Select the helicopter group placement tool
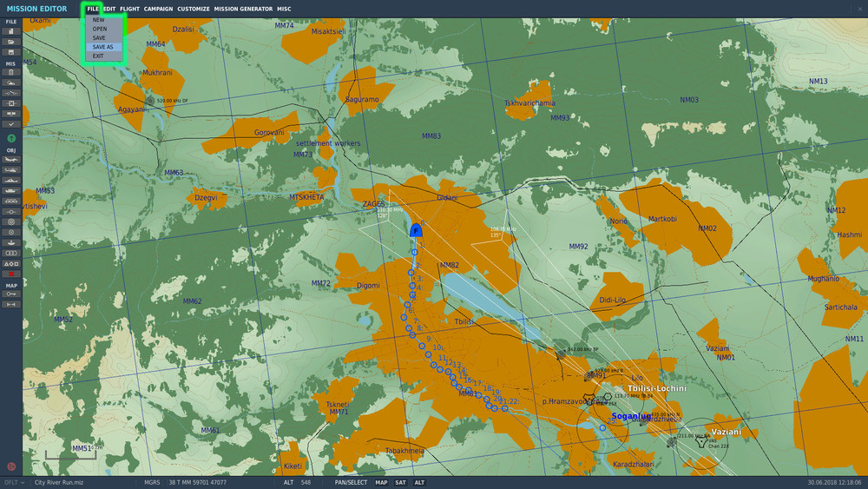Viewport: 868px width, 489px height. (x=11, y=170)
